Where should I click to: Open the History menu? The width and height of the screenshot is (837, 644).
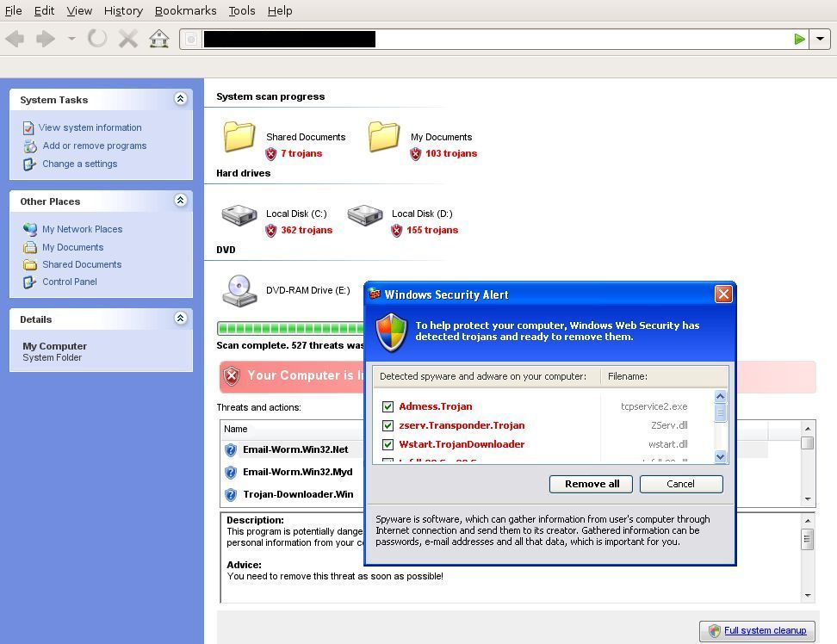point(123,10)
